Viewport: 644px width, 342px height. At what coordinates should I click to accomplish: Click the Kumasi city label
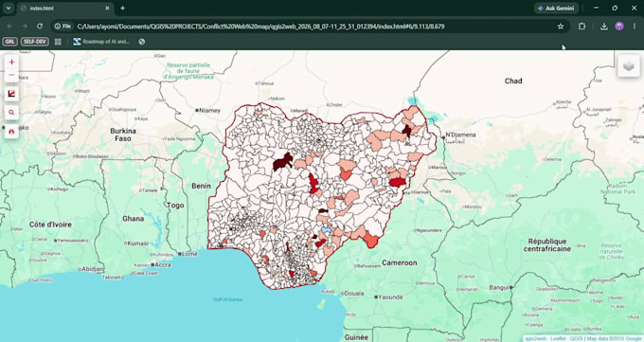(137, 243)
